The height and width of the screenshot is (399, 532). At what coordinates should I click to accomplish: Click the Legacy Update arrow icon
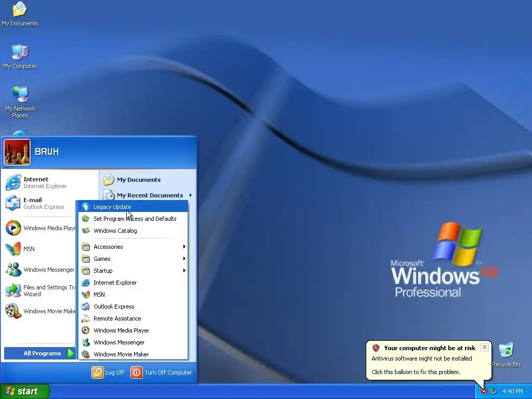tap(86, 207)
